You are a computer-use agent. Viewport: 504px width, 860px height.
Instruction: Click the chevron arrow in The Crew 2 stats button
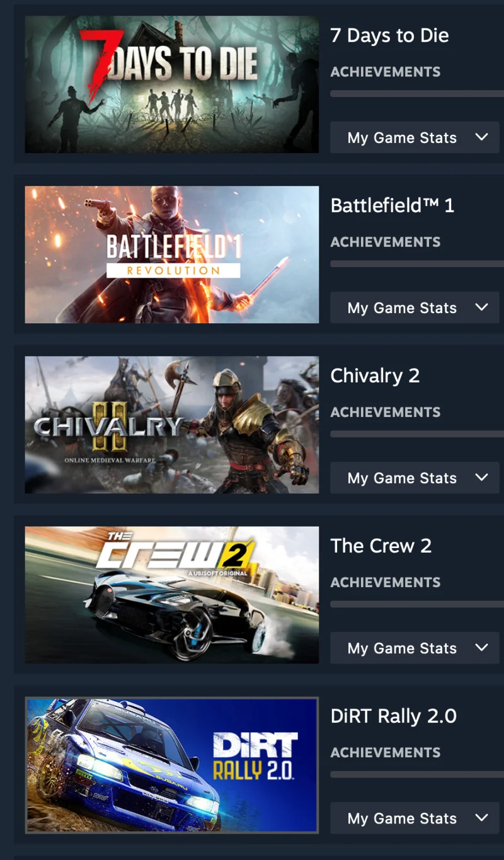482,648
